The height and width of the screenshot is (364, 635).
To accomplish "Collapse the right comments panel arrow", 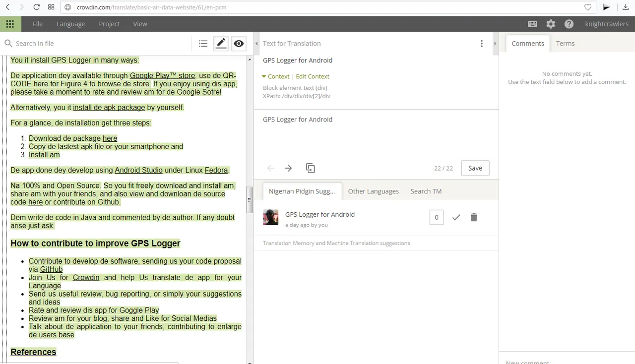I will click(x=495, y=44).
